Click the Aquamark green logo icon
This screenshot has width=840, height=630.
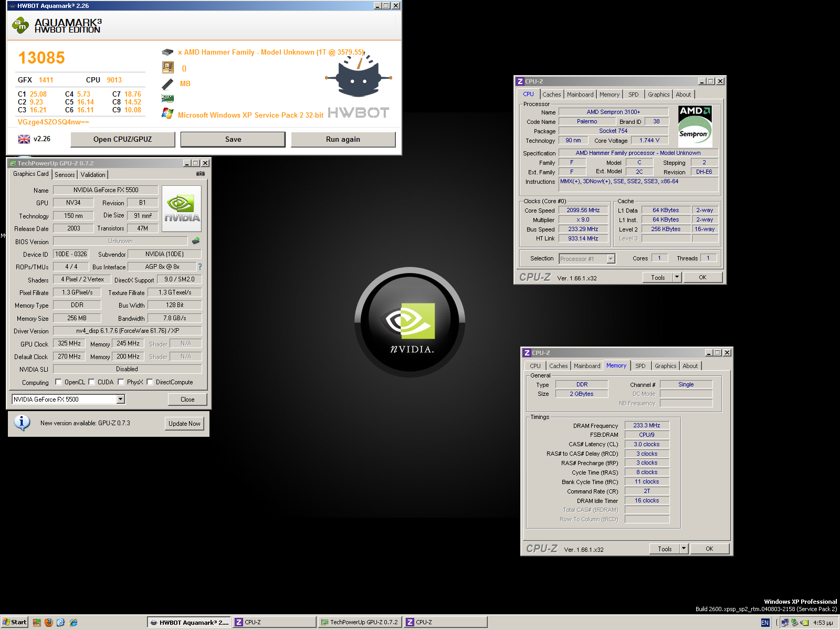pos(20,25)
